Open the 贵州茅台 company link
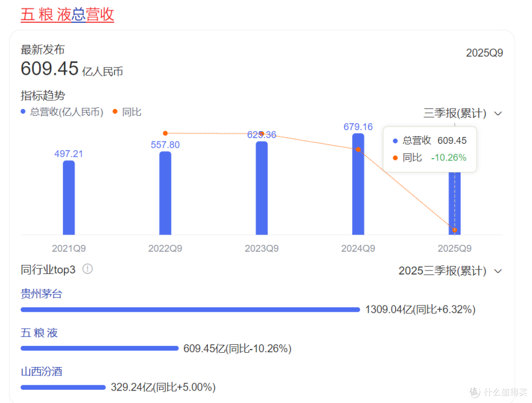Image resolution: width=532 pixels, height=403 pixels. (x=41, y=294)
